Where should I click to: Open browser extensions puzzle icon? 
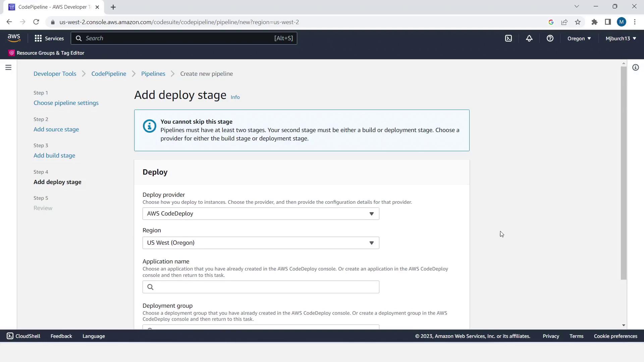click(x=594, y=22)
